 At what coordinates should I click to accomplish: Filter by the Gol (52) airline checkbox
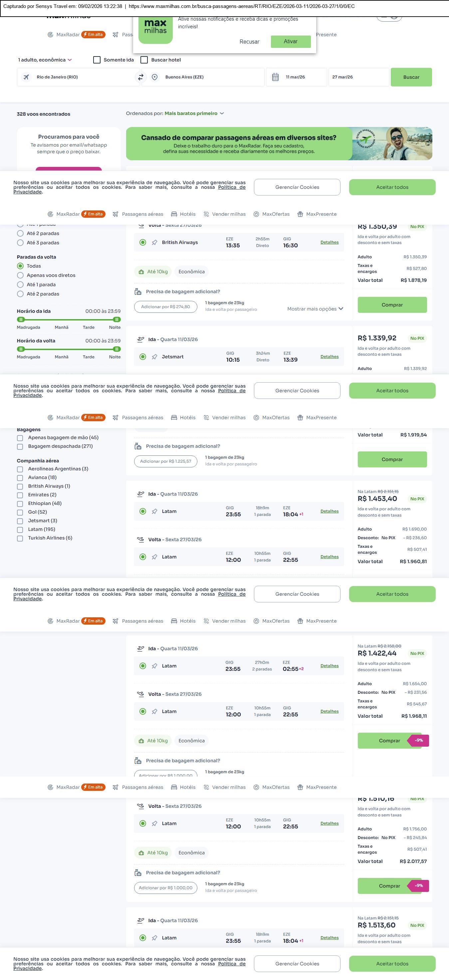pos(20,512)
